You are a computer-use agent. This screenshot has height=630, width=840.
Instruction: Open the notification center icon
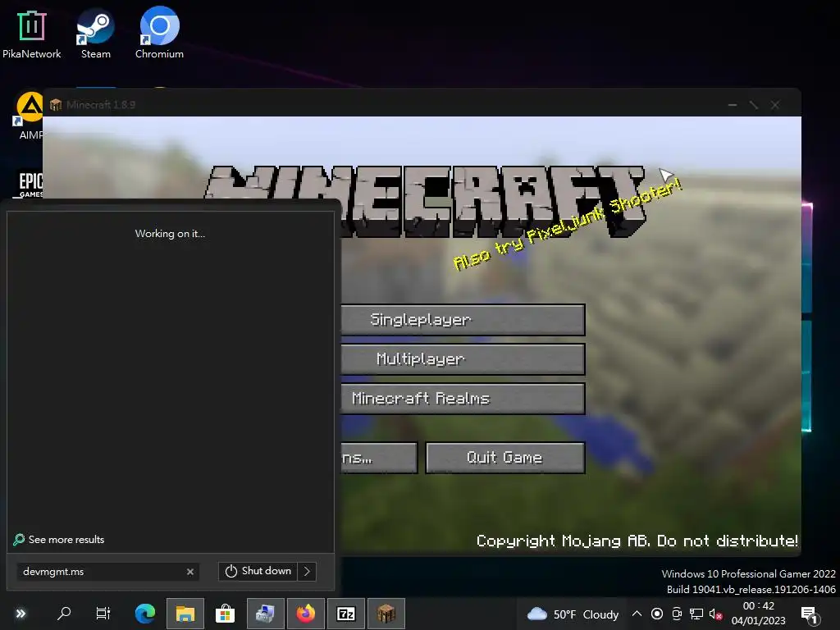(810, 614)
